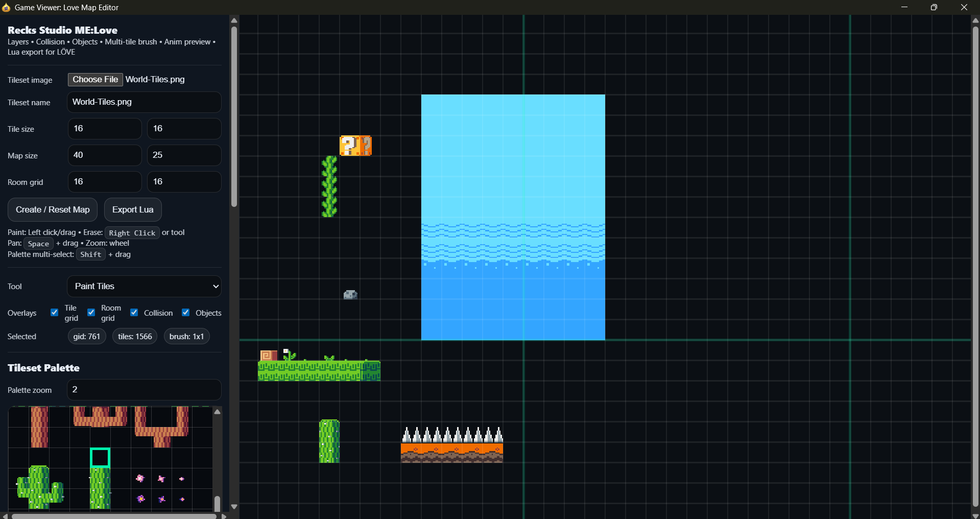Click the Map size height field showing 25
This screenshot has height=519, width=980.
tap(184, 155)
